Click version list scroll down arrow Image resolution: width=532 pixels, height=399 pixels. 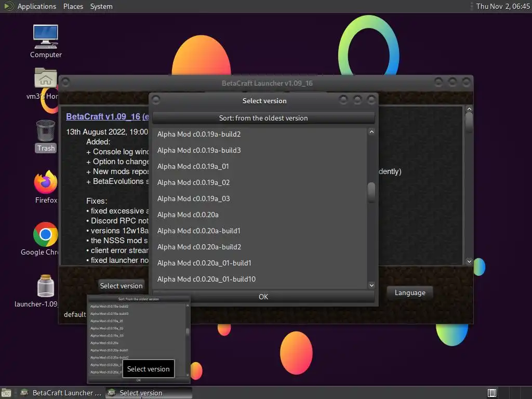tap(371, 285)
